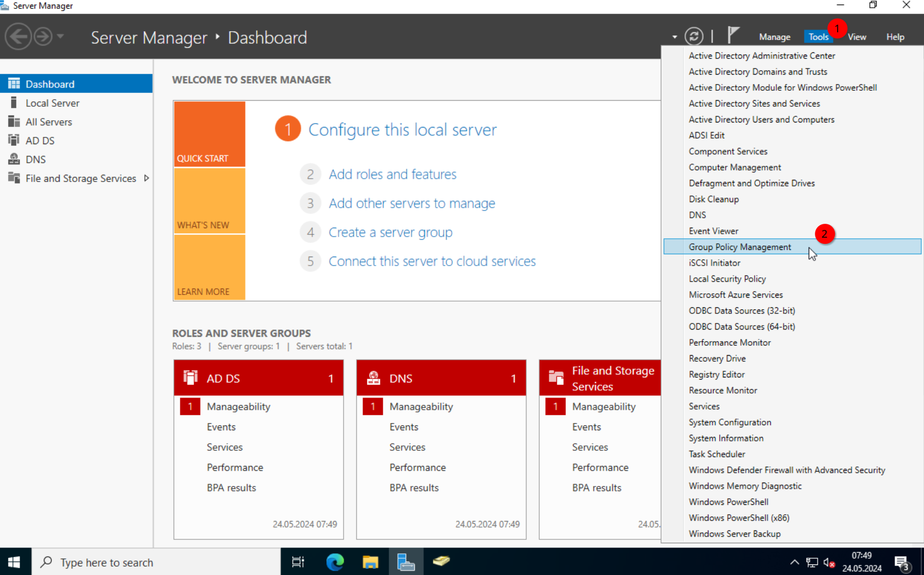Screen dimensions: 924x575
Task: Click the back navigation arrow
Action: point(18,37)
